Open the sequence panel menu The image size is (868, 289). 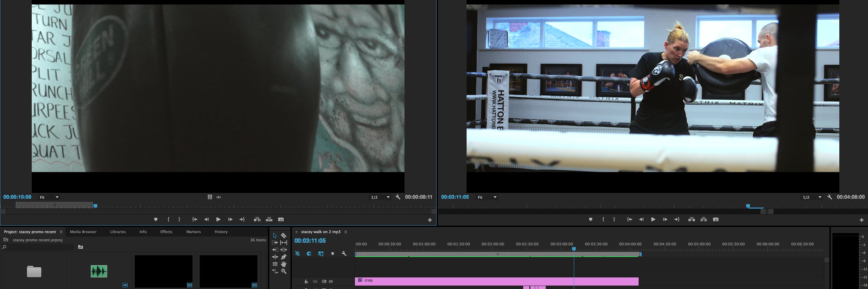pos(346,232)
